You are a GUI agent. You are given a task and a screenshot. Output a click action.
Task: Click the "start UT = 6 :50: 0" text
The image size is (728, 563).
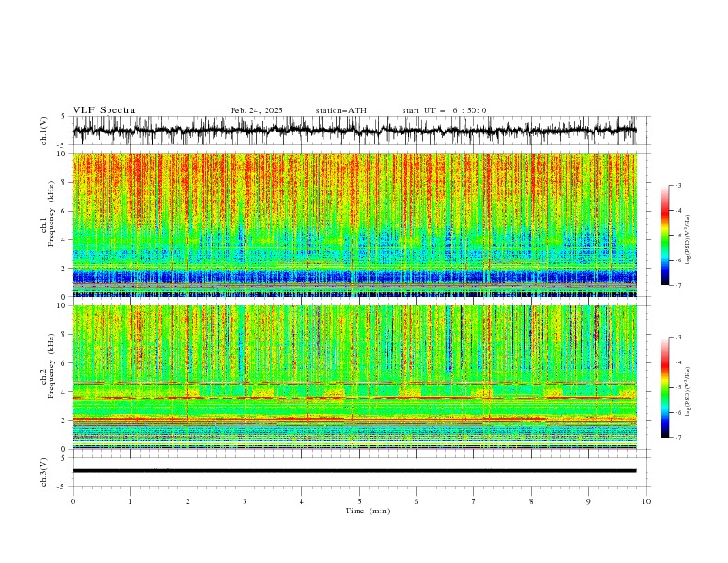pos(444,110)
